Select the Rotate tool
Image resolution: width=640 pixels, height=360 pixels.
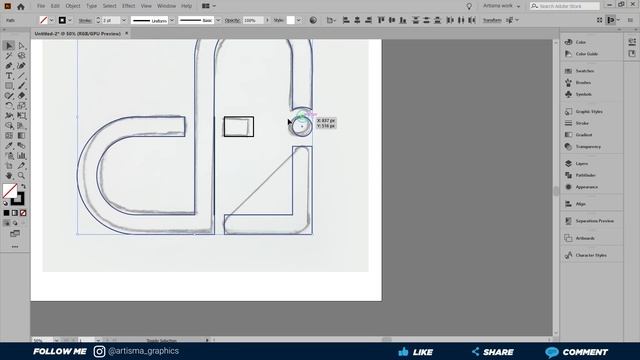click(x=9, y=106)
